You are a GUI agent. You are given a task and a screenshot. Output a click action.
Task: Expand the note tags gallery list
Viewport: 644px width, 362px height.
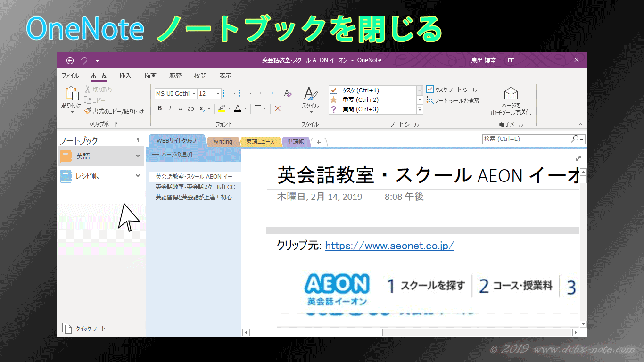point(420,109)
